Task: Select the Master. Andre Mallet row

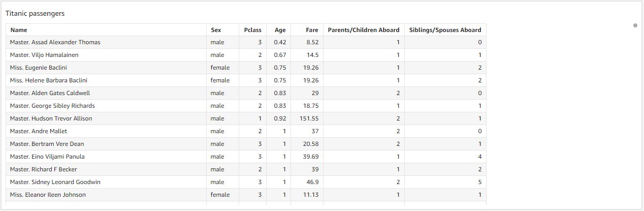Action: pos(246,131)
